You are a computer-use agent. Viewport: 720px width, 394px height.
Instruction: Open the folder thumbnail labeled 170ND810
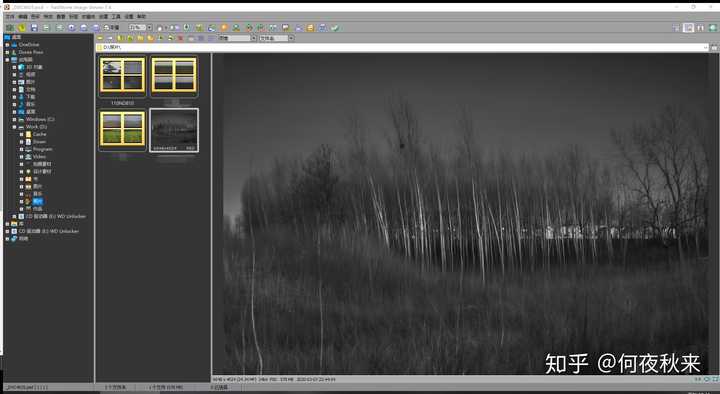coord(122,76)
